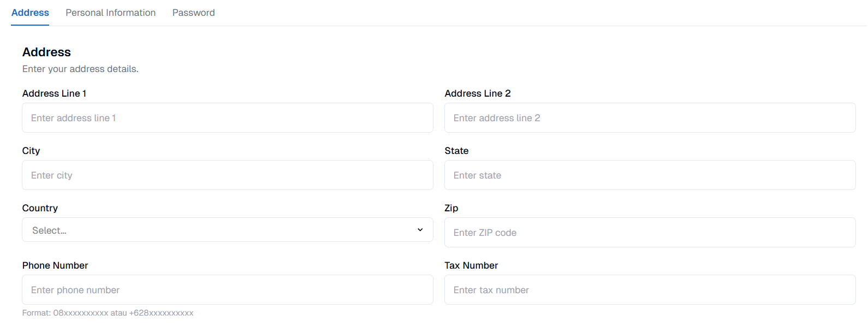Select the Address tab
The image size is (868, 332).
pos(30,12)
